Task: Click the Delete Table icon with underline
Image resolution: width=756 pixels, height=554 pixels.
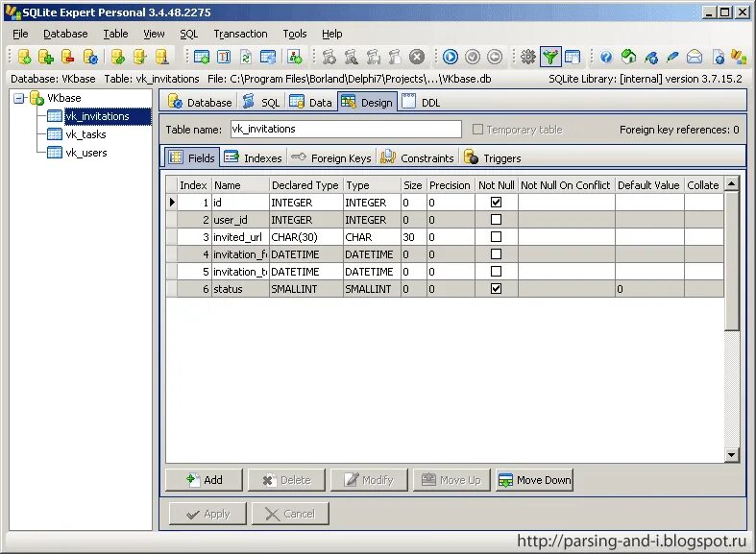Action: click(x=161, y=57)
